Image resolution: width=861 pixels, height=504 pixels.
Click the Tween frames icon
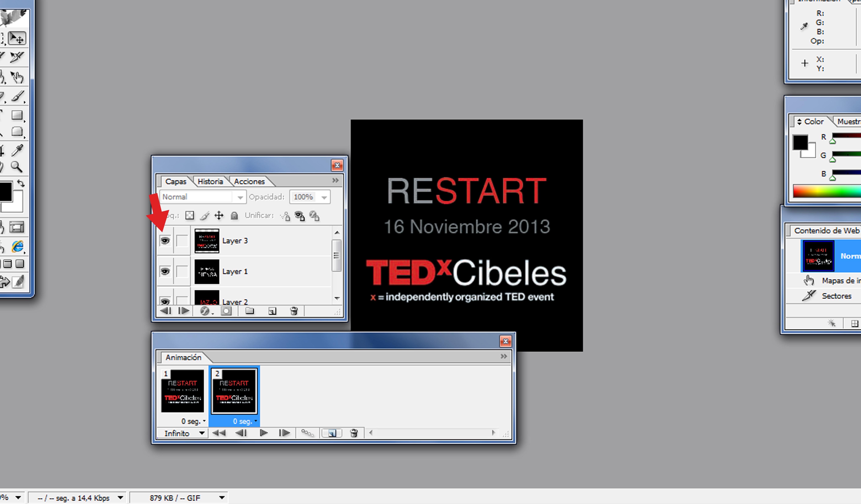[307, 433]
